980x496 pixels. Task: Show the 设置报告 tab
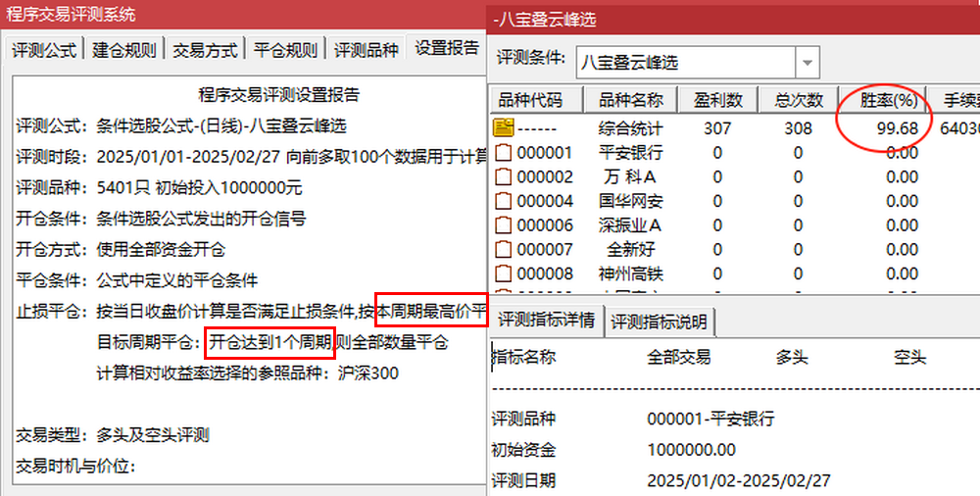(446, 48)
